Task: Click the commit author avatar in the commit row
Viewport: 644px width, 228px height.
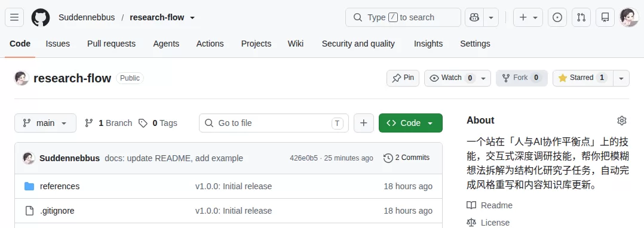Action: pos(29,158)
